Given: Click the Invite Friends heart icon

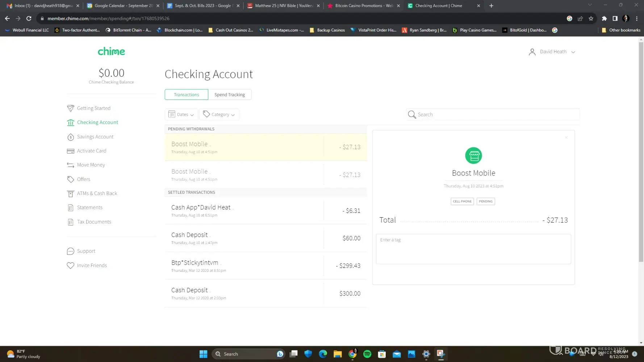Looking at the screenshot, I should [x=70, y=265].
